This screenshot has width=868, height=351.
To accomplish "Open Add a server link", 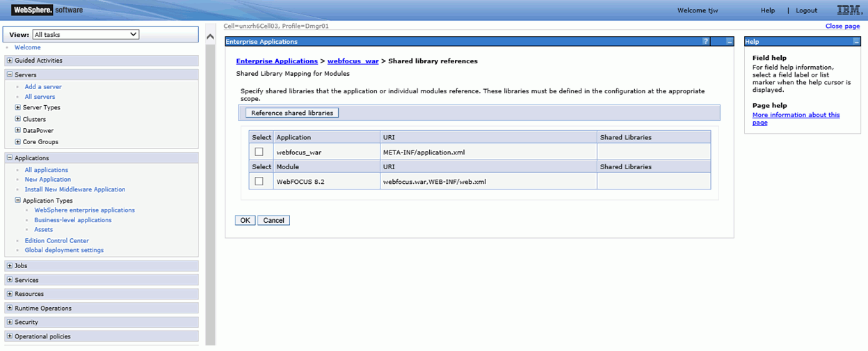I will [x=43, y=87].
